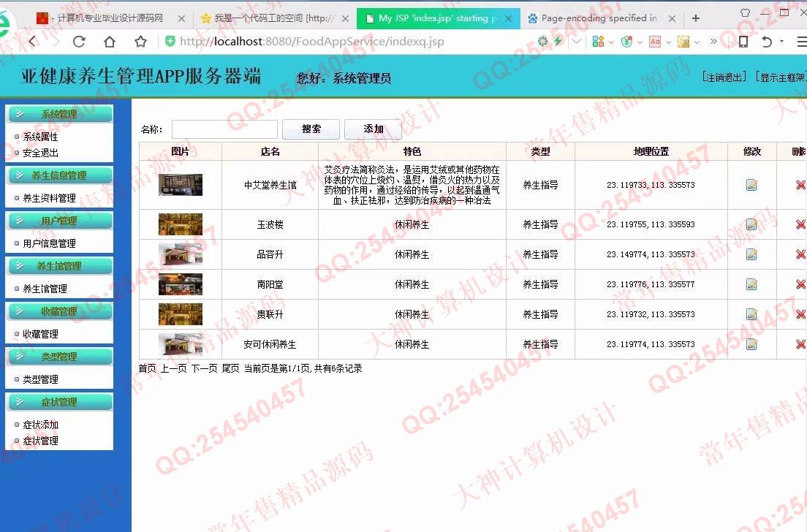Collapse the 养生馆管理 section header
The height and width of the screenshot is (532, 807).
click(60, 266)
